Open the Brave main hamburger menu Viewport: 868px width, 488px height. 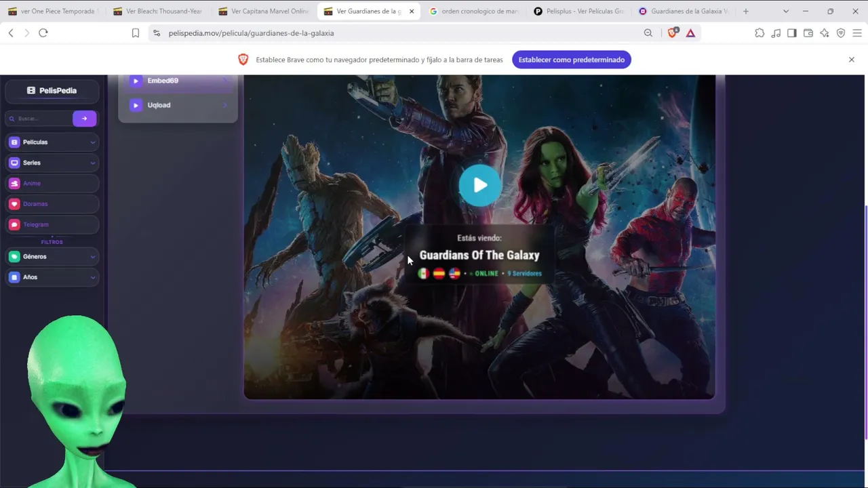pyautogui.click(x=857, y=33)
